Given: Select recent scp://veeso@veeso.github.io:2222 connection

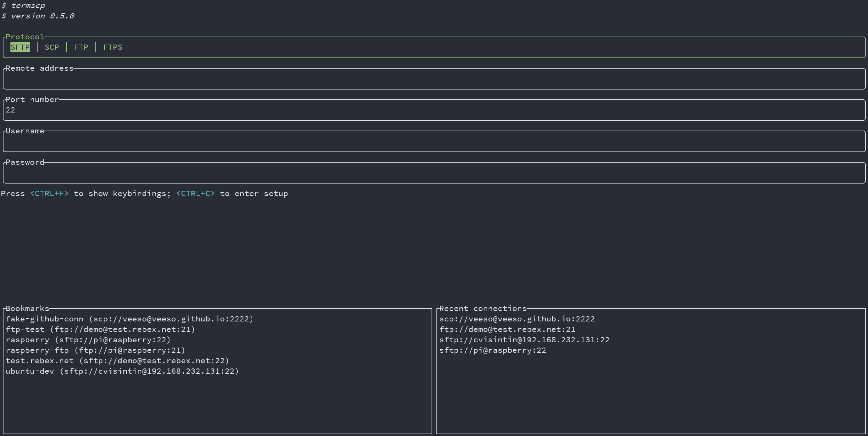Looking at the screenshot, I should click(x=516, y=319).
